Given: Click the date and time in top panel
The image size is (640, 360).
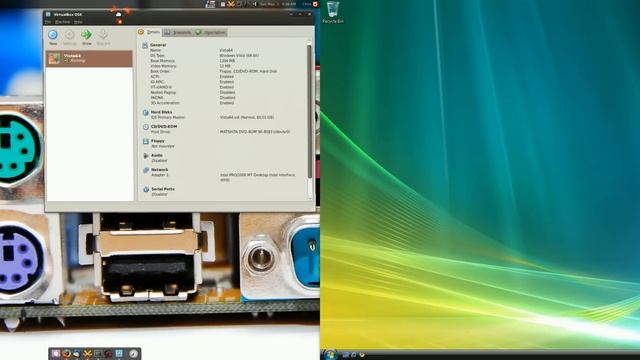Looking at the screenshot, I should click(x=278, y=4).
